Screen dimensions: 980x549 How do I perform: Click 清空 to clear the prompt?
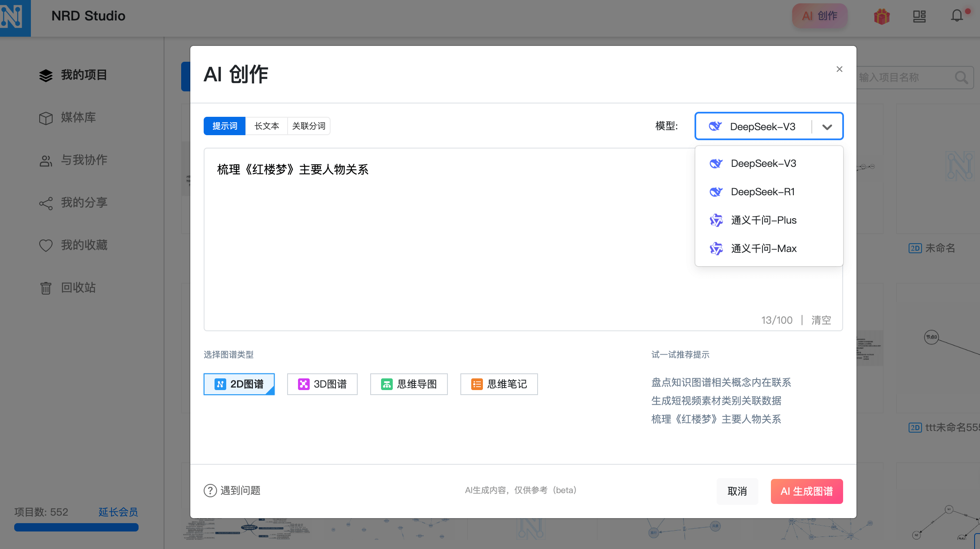tap(821, 320)
